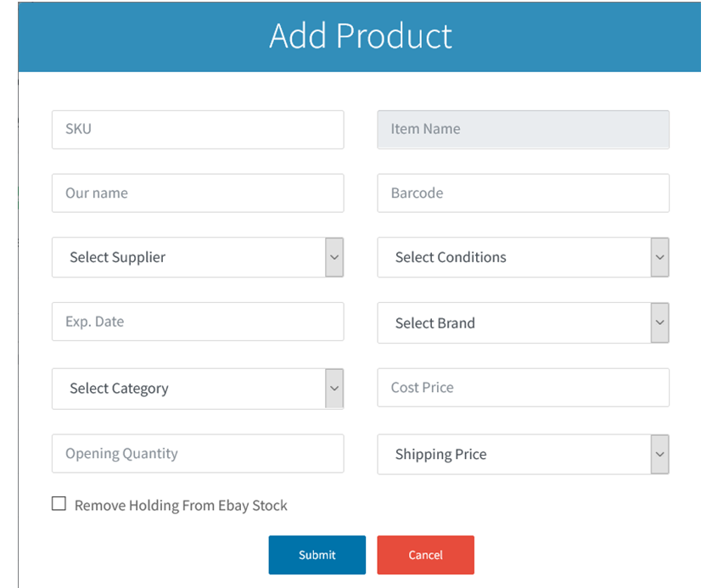Click the Shipping Price chevron arrow
This screenshot has width=712, height=588.
pos(659,454)
